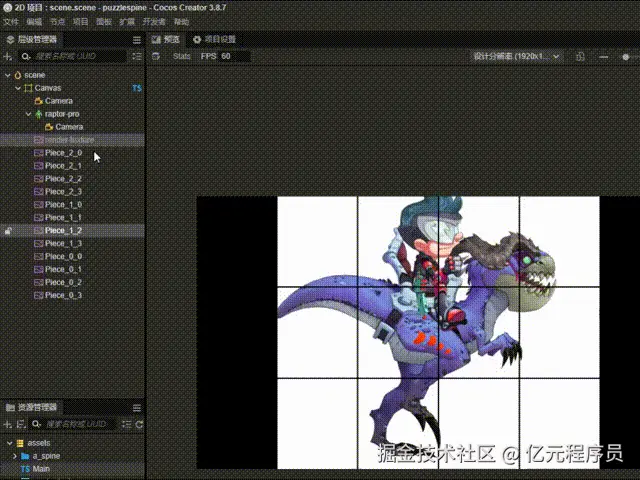
Task: Open the 面板 menu
Action: (104, 22)
